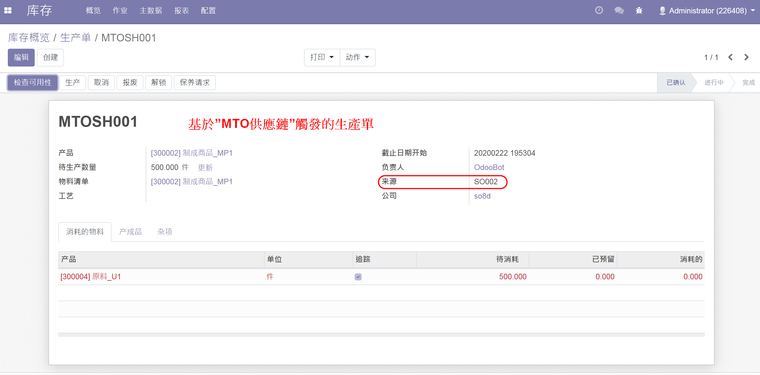The image size is (760, 375).
Task: Open the 生产单 breadcrumb link
Action: (76, 38)
